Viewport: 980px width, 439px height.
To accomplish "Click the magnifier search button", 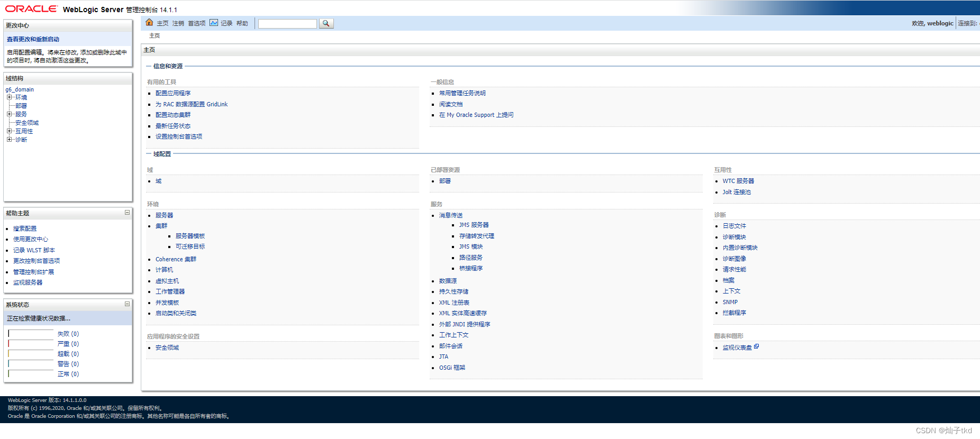I will pos(326,23).
